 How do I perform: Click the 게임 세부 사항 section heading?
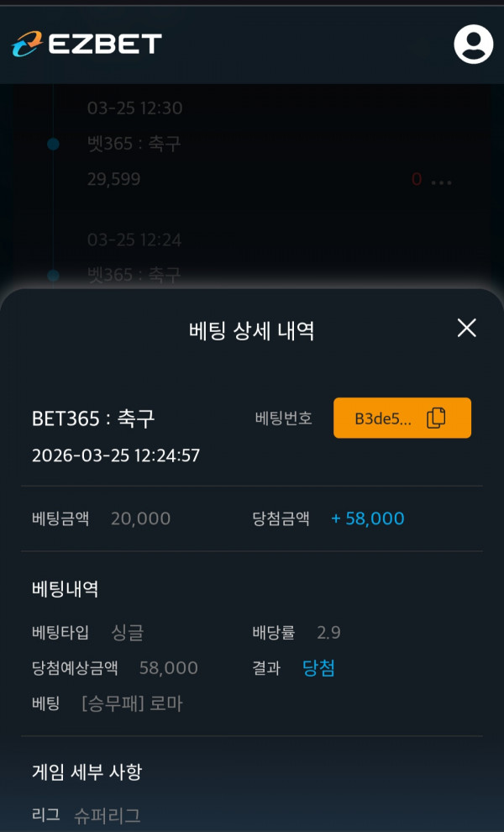(x=87, y=771)
